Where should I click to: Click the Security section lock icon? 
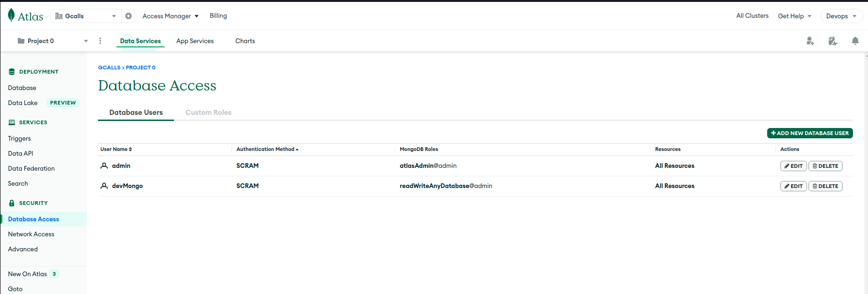tap(12, 203)
